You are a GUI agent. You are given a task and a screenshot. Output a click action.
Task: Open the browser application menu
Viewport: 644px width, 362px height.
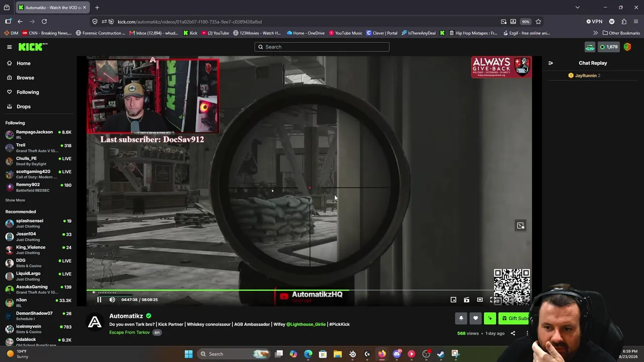click(x=636, y=22)
